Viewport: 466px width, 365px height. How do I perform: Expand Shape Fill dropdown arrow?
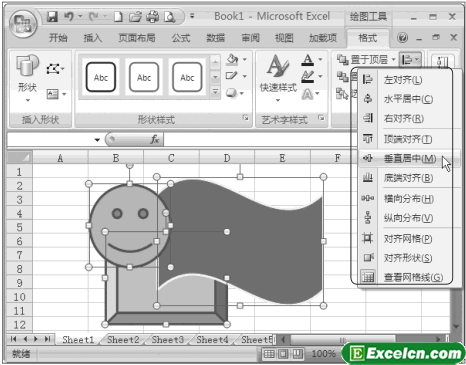[245, 60]
